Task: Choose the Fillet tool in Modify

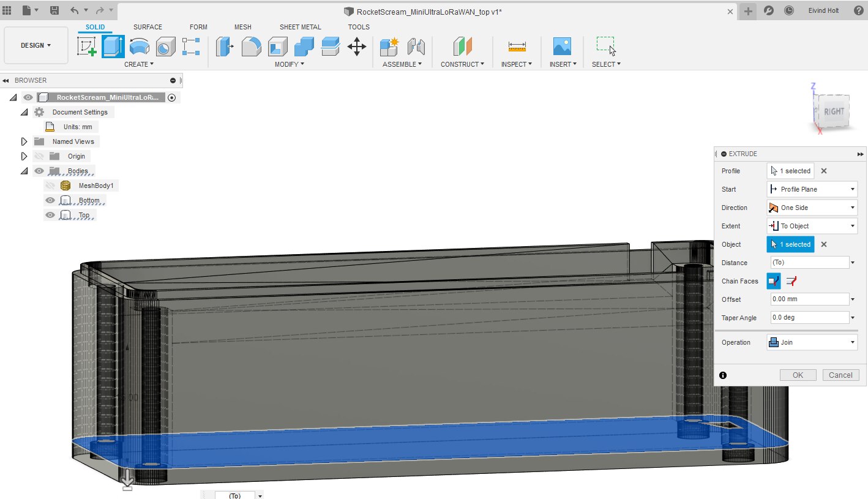Action: [x=251, y=47]
